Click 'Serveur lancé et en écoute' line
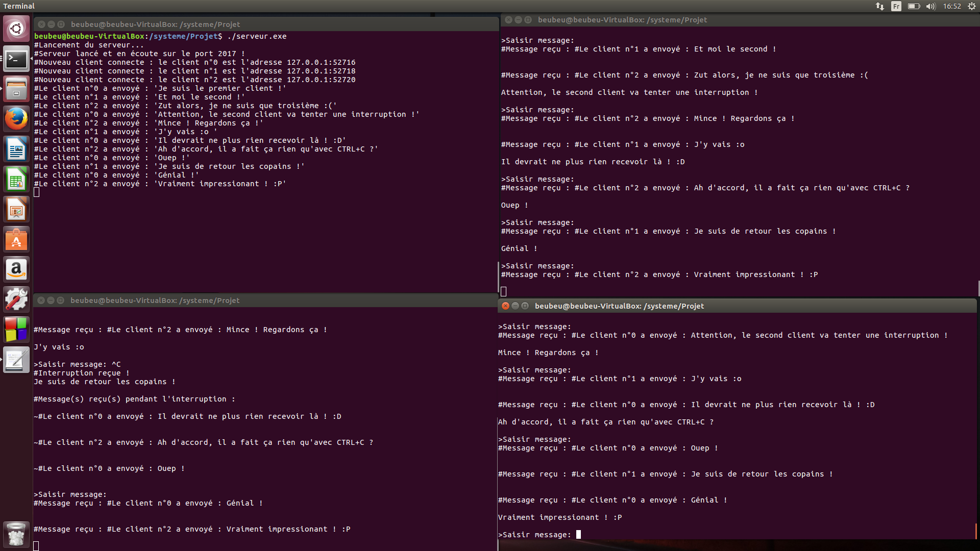The height and width of the screenshot is (551, 980). pos(139,54)
